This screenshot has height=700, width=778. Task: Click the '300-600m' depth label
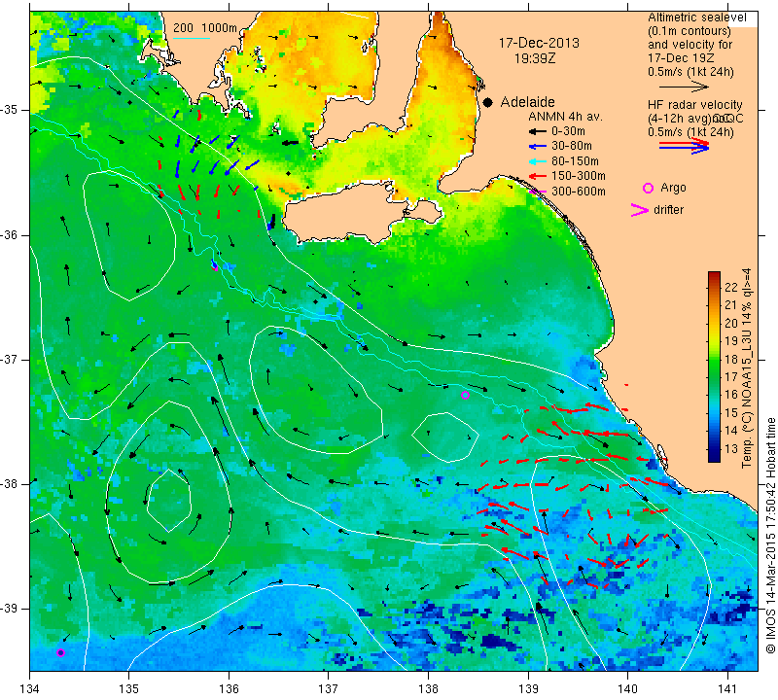(579, 192)
